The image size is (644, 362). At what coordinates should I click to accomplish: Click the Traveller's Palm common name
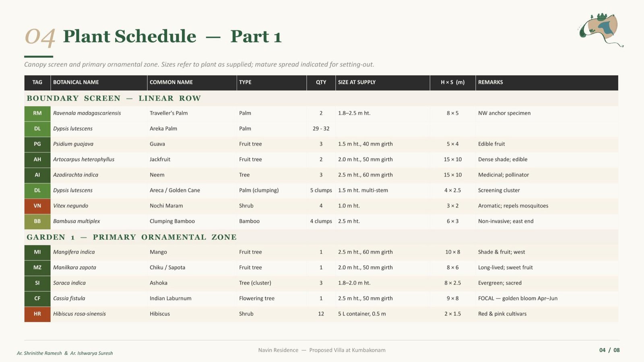169,113
